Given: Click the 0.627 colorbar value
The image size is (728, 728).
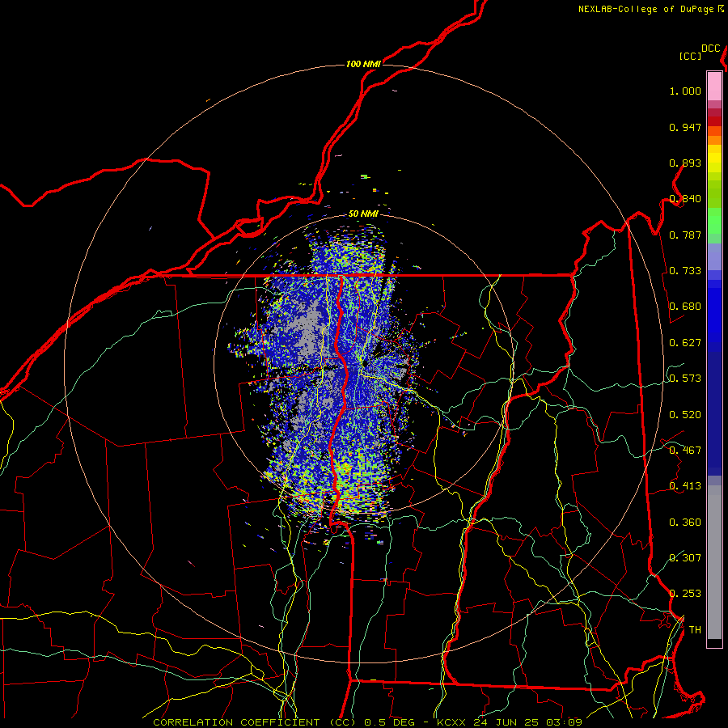Looking at the screenshot, I should [685, 343].
